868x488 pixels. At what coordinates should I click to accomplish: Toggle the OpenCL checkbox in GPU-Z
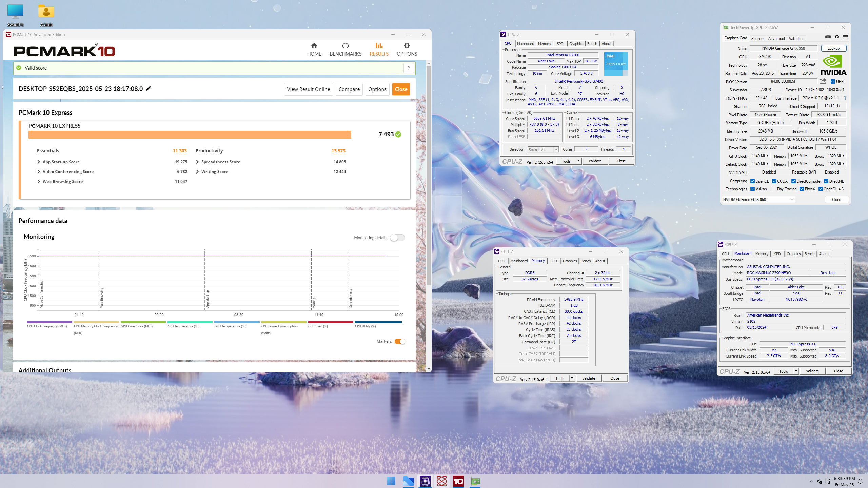(752, 181)
